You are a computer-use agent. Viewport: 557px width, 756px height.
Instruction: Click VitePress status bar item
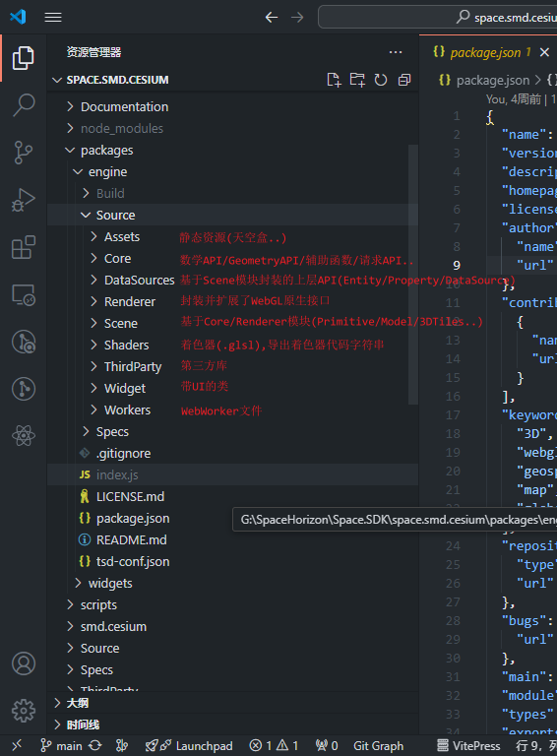(468, 746)
